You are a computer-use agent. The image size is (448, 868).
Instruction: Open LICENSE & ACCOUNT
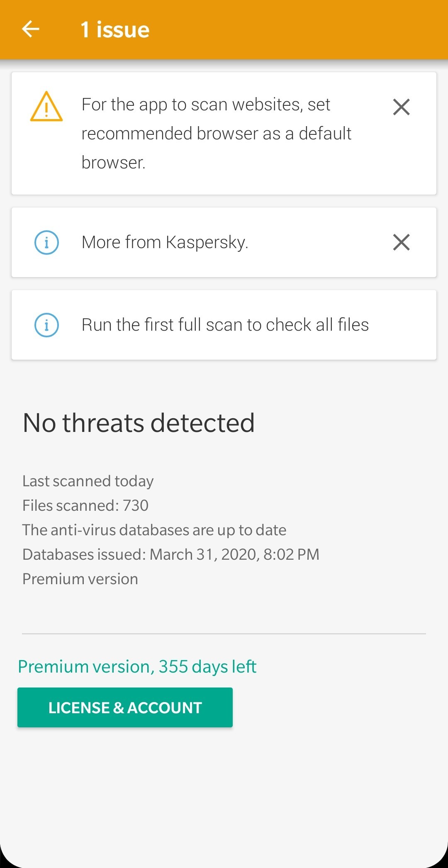pyautogui.click(x=125, y=707)
